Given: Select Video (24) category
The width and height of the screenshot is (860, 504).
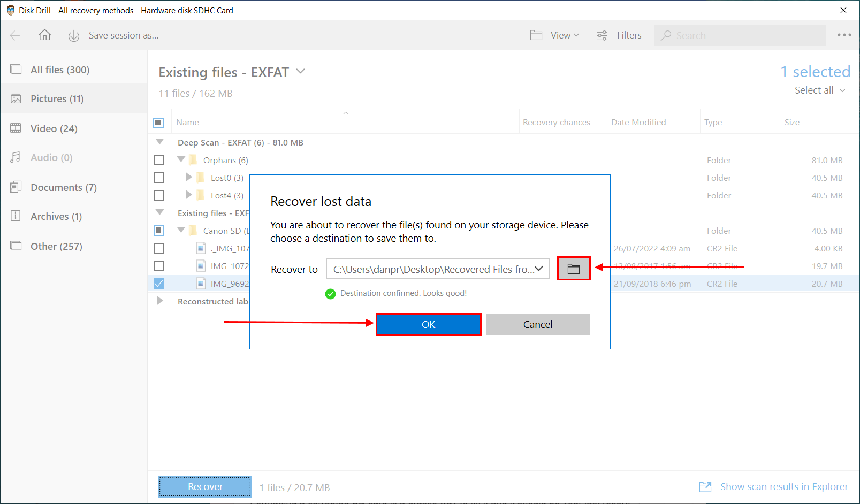Looking at the screenshot, I should tap(74, 128).
